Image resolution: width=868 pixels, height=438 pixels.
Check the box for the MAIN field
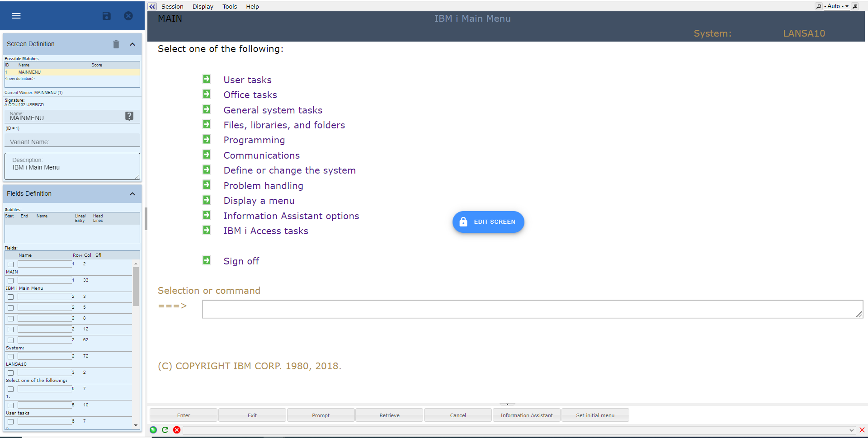pos(11,264)
